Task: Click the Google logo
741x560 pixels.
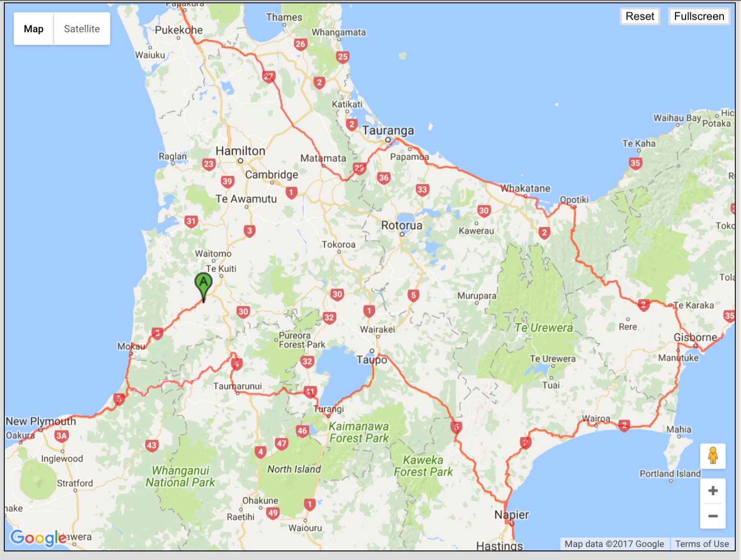Action: click(38, 538)
